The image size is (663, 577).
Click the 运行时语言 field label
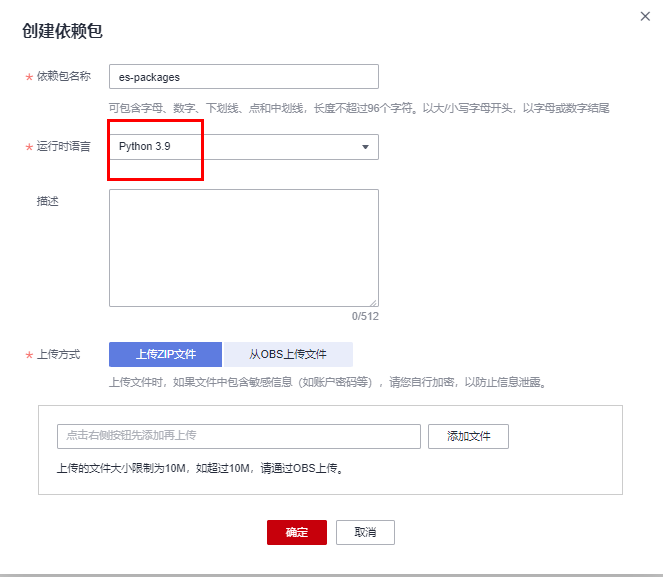click(64, 146)
